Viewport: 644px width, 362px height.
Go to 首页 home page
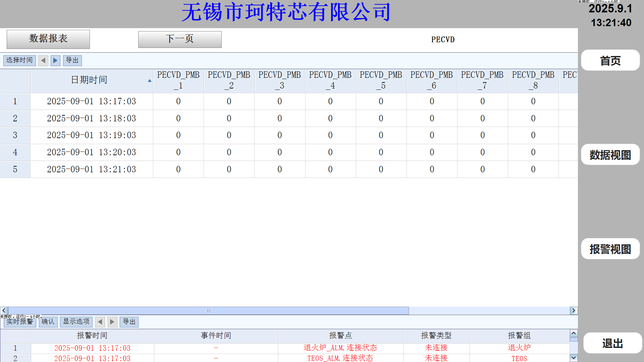610,61
